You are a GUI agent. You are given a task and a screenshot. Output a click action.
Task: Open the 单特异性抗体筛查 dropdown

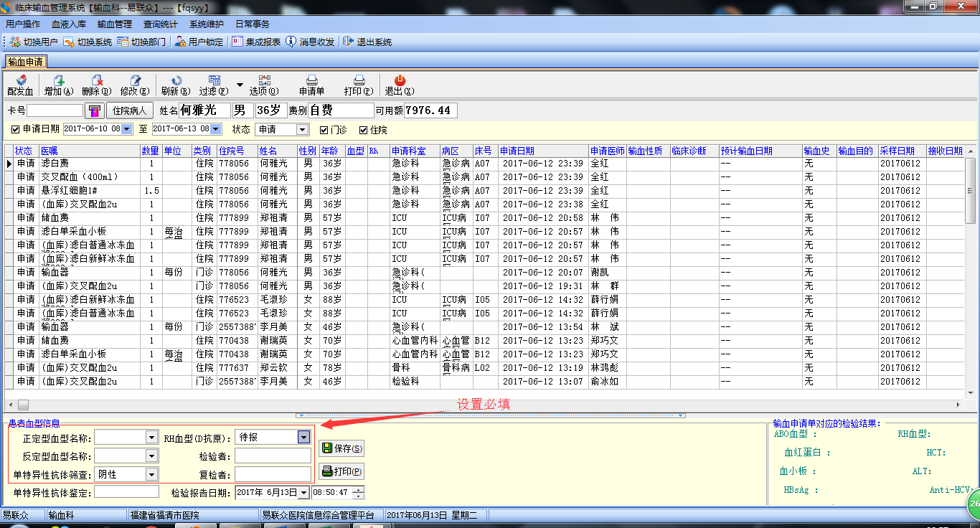(151, 474)
